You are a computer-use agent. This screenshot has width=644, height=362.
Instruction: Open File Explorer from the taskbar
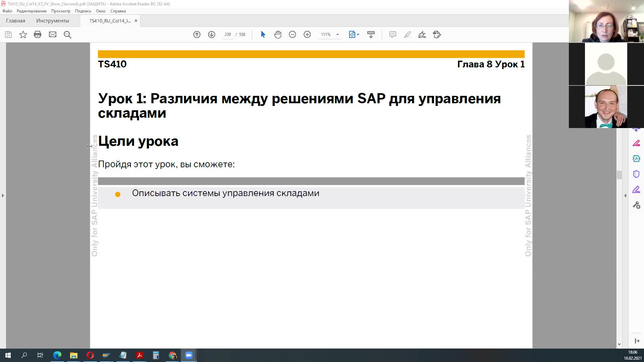click(x=74, y=355)
